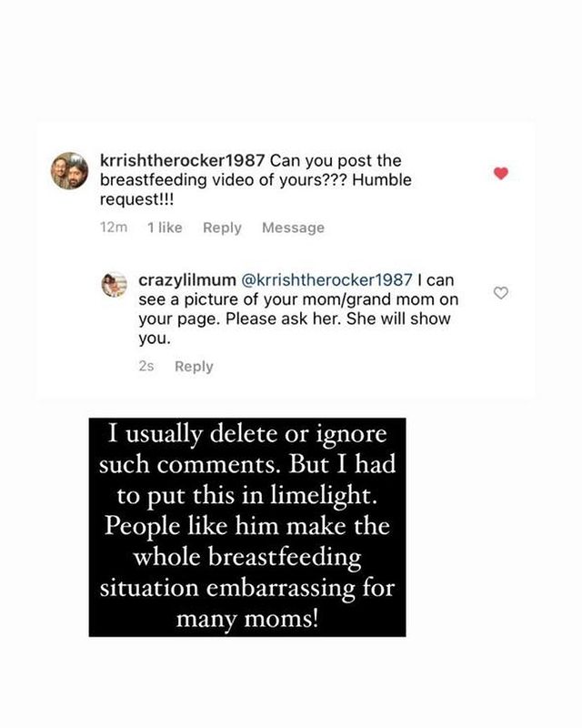Open krrishtherocker1987's profile picture
Screen dimensions: 582x728
pos(70,171)
